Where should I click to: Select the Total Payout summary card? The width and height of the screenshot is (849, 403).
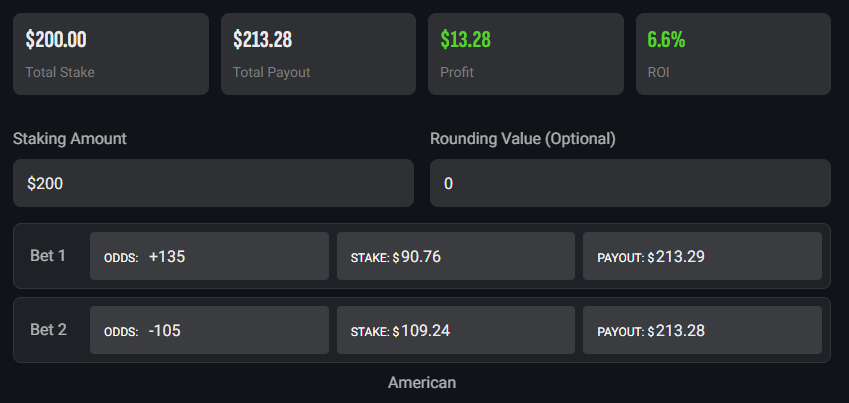[318, 54]
